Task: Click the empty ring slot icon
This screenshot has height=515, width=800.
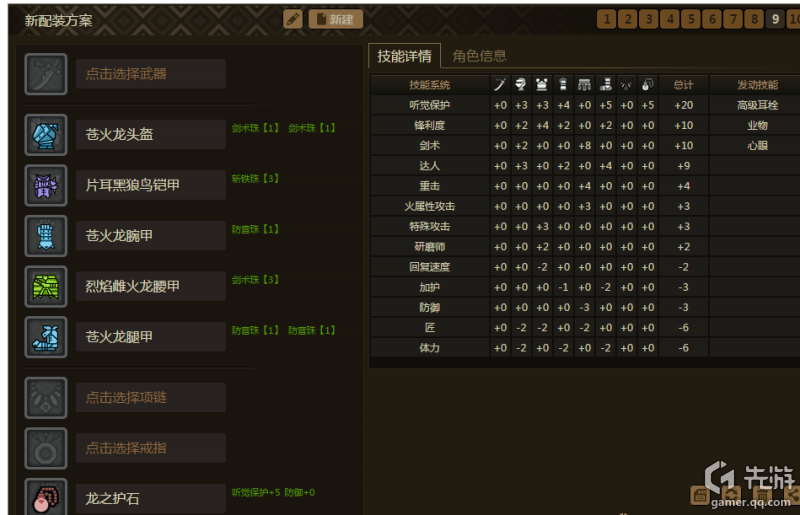Action: (46, 448)
